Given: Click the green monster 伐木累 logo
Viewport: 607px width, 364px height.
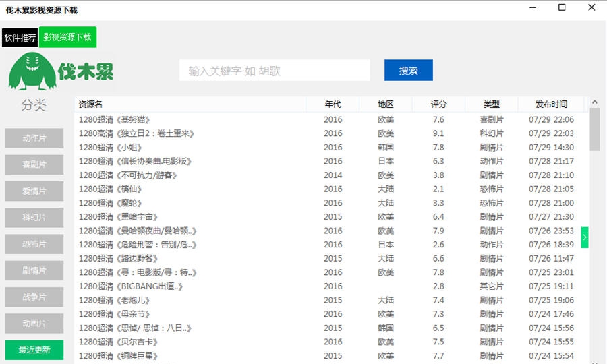Looking at the screenshot, I should pos(61,71).
